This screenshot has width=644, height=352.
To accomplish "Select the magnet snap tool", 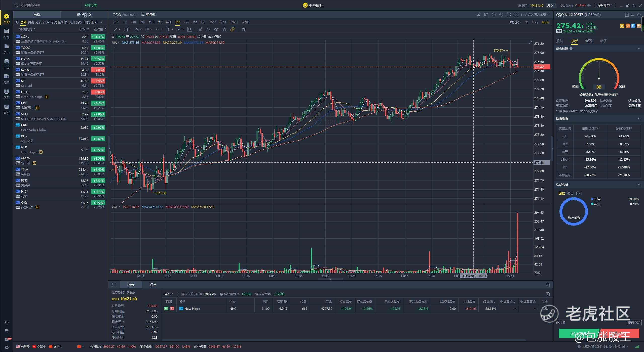I will pos(224,30).
